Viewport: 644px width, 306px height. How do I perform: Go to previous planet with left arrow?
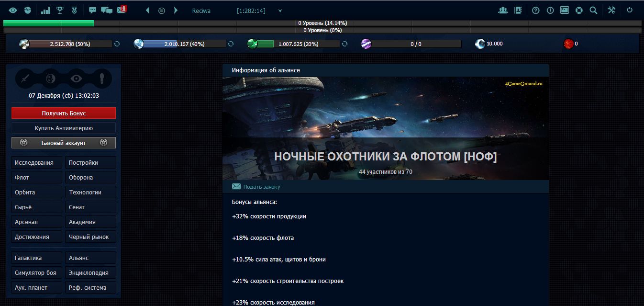pos(147,10)
